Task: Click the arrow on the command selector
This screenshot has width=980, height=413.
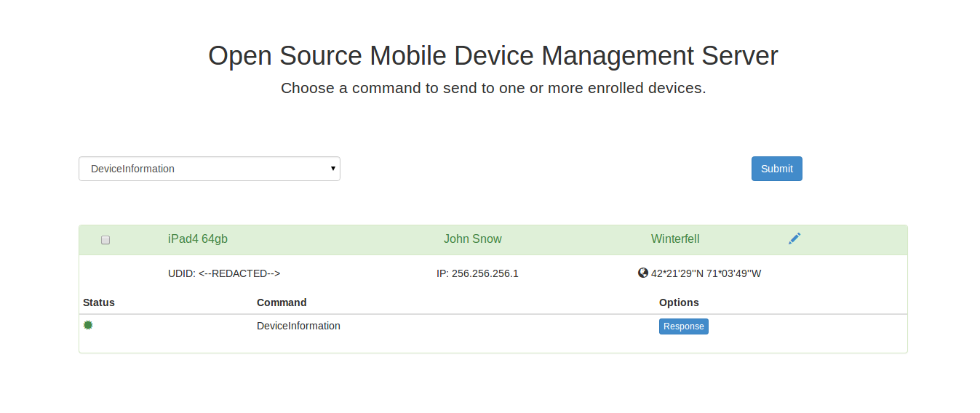Action: click(x=333, y=169)
